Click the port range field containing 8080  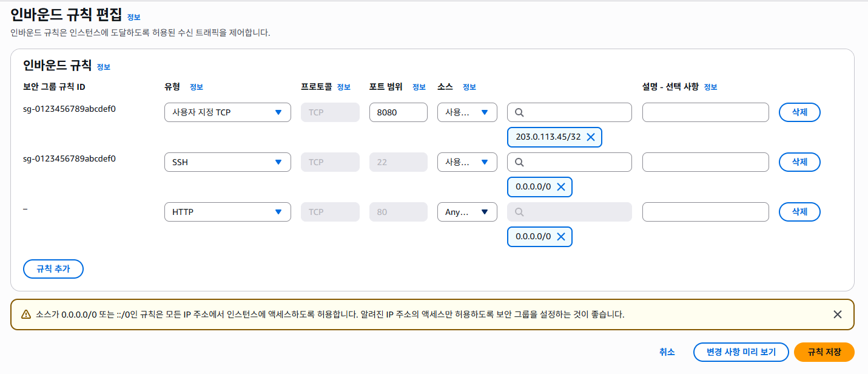coord(399,112)
